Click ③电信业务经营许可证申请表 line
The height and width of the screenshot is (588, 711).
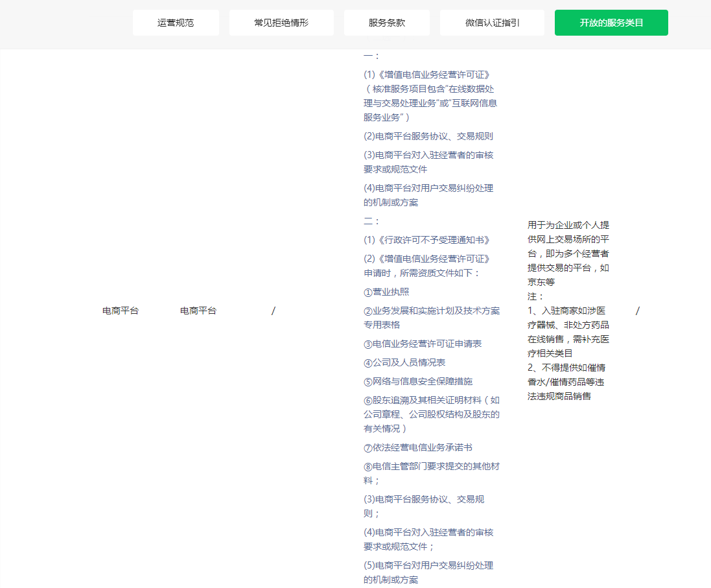coord(423,344)
